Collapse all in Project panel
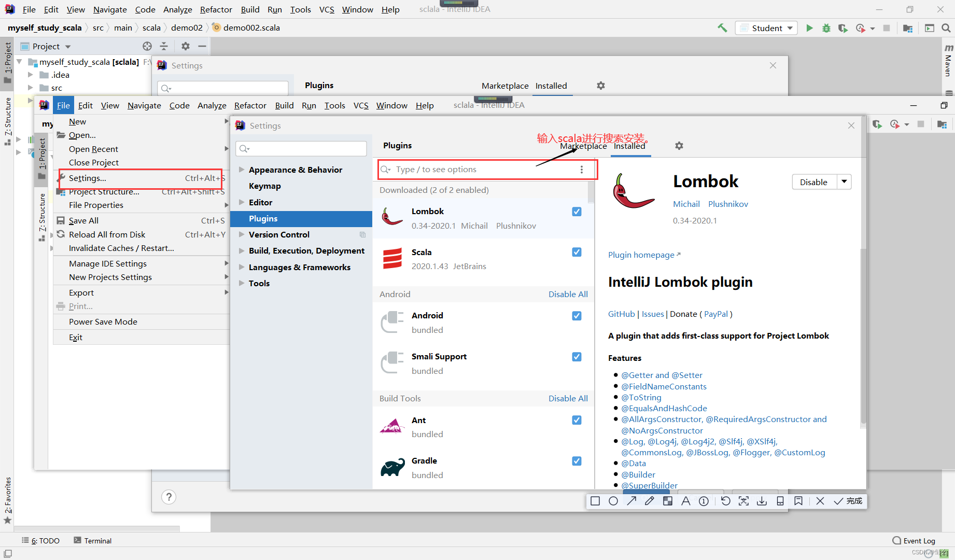This screenshot has width=955, height=560. [164, 46]
